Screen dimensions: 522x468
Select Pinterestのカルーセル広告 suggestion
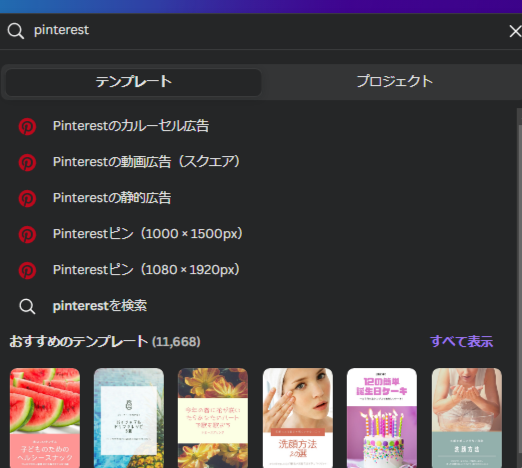tap(131, 126)
